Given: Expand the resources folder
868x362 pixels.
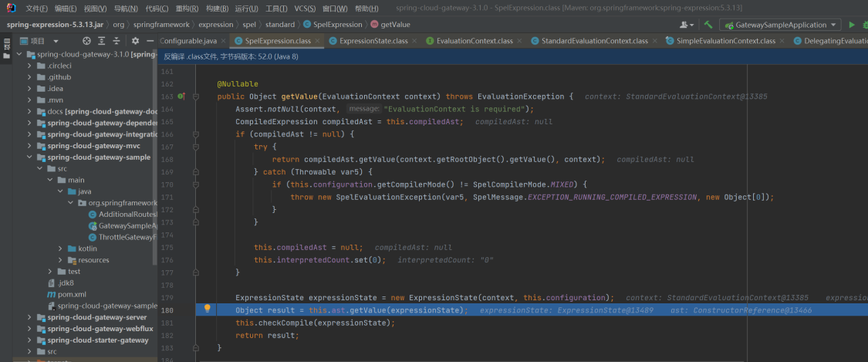Looking at the screenshot, I should pos(59,260).
